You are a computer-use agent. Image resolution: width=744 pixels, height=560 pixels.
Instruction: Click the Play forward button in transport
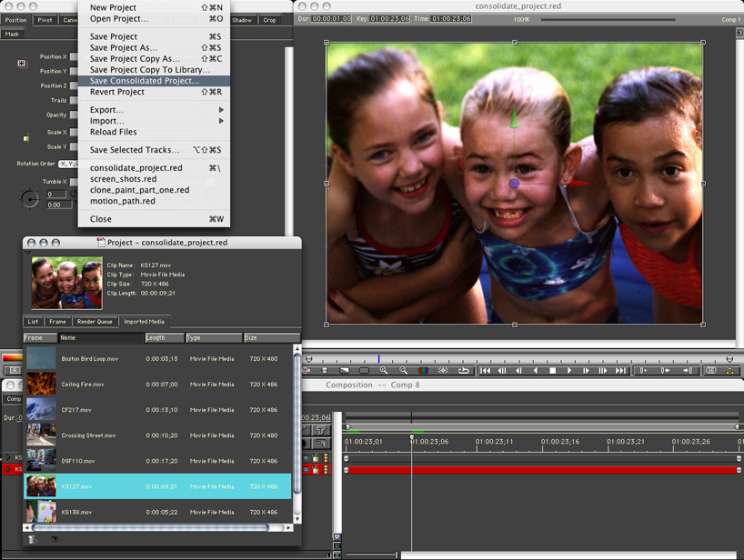(x=570, y=371)
